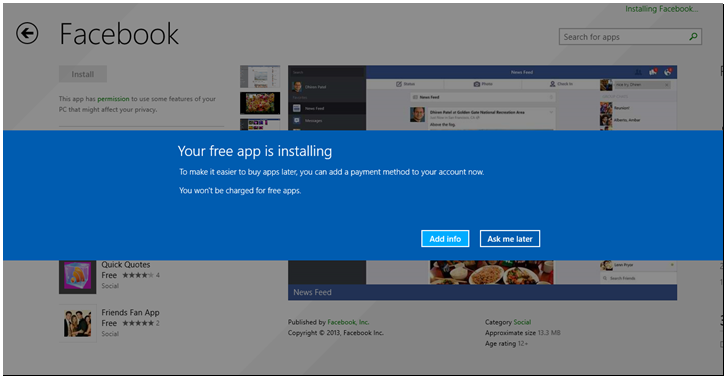Click the Your free app is installing heading
Image resolution: width=726 pixels, height=378 pixels.
pos(255,151)
